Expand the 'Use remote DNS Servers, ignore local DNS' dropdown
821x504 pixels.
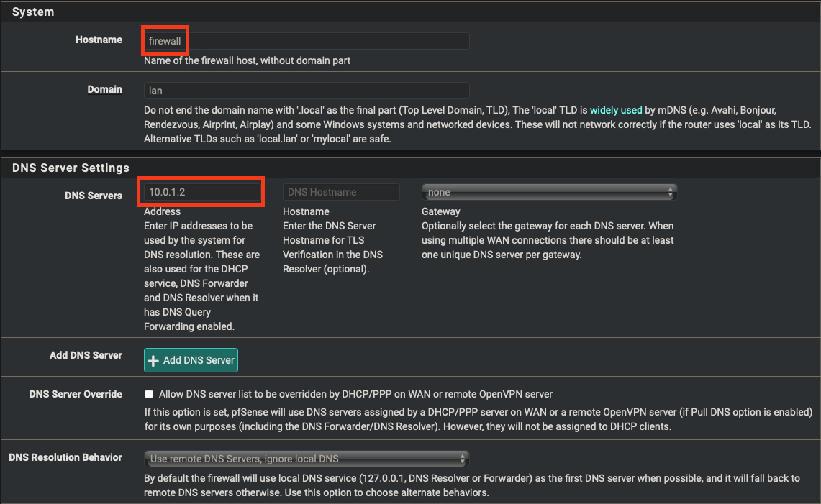[306, 459]
